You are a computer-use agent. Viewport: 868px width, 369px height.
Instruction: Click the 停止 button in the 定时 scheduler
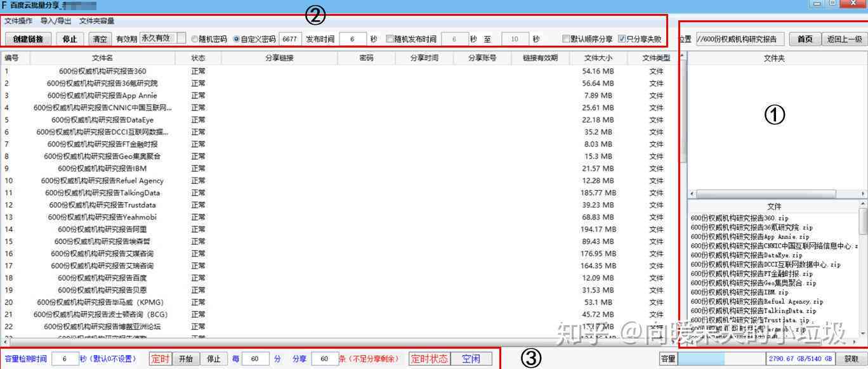(x=214, y=359)
